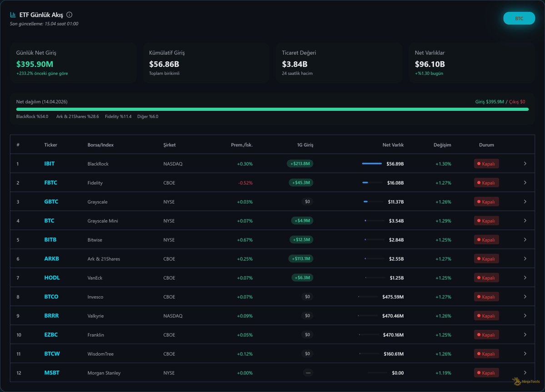Click the IBIT net asset blue bar
Viewport: 545px width, 392px height.
click(371, 164)
